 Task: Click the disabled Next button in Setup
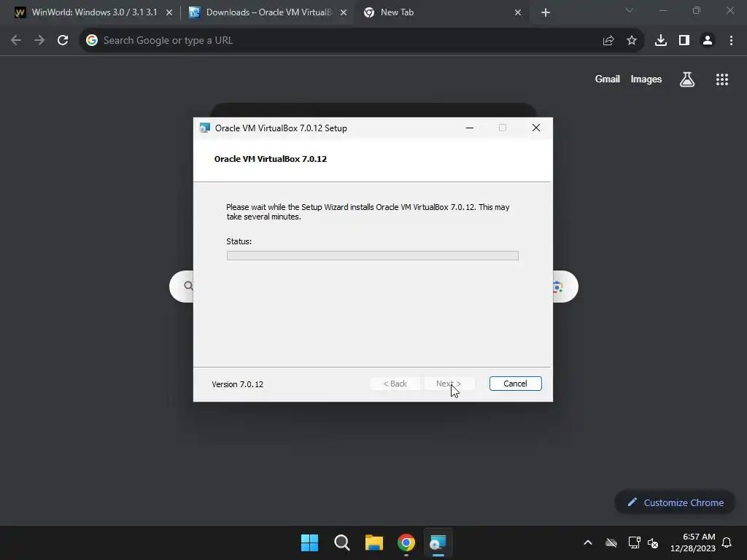click(449, 384)
